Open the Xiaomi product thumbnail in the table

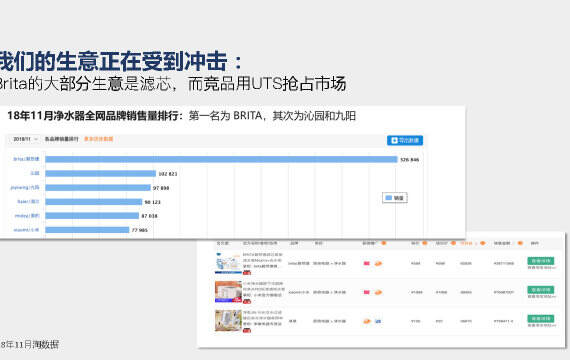[x=228, y=291]
